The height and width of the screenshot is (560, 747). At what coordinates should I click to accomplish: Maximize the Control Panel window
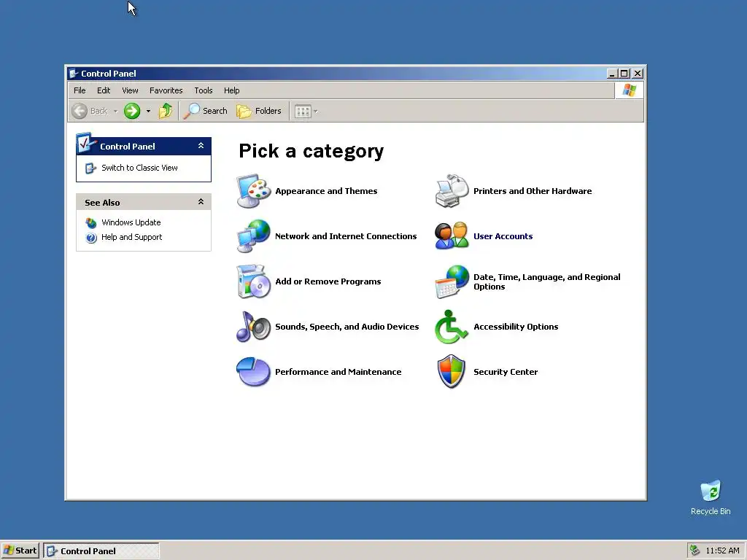(x=624, y=74)
